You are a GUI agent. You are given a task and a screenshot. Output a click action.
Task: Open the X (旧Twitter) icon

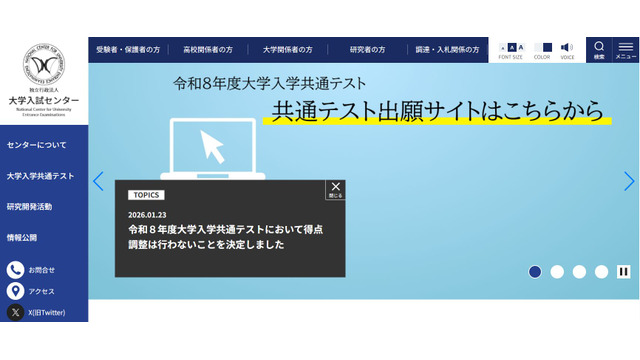16,313
